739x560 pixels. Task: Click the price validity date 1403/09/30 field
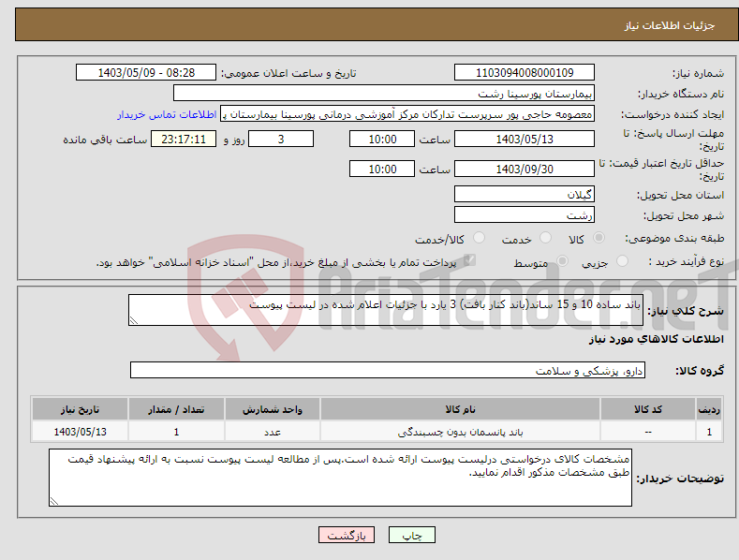pos(525,169)
